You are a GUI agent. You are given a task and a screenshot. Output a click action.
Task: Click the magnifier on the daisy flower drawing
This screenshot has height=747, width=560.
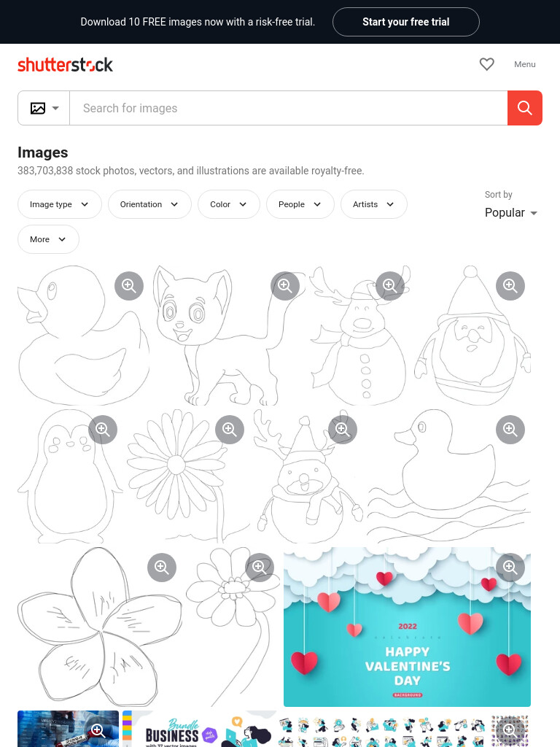click(x=230, y=430)
